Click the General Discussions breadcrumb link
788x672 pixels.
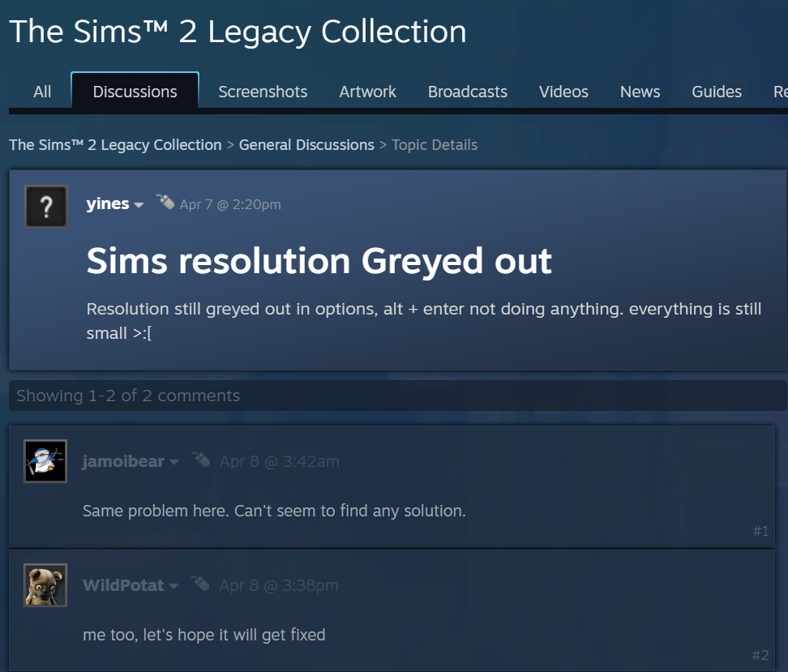[306, 145]
